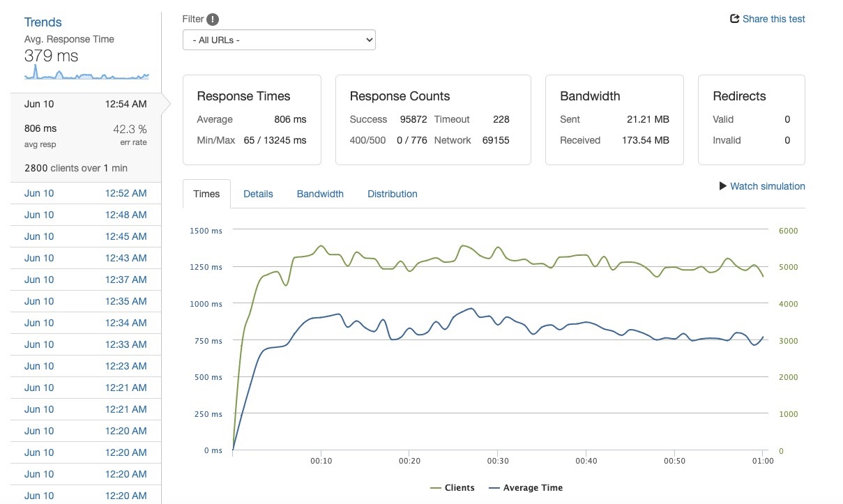The height and width of the screenshot is (504, 843).
Task: Open the Trends heading link
Action: tap(43, 22)
